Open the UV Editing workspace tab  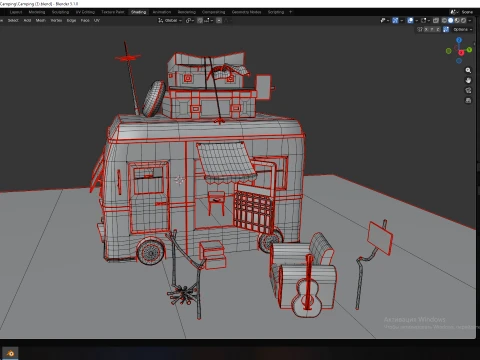coord(85,12)
